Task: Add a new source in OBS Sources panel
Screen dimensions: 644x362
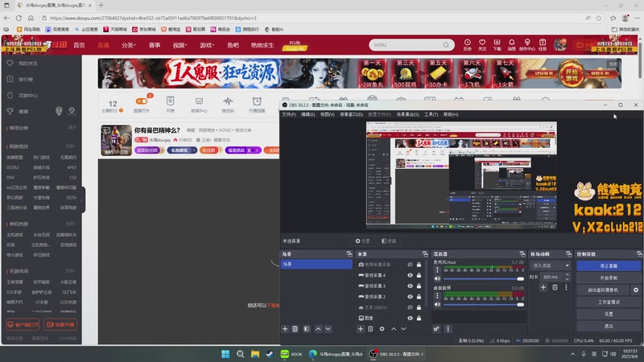Action: (x=360, y=329)
